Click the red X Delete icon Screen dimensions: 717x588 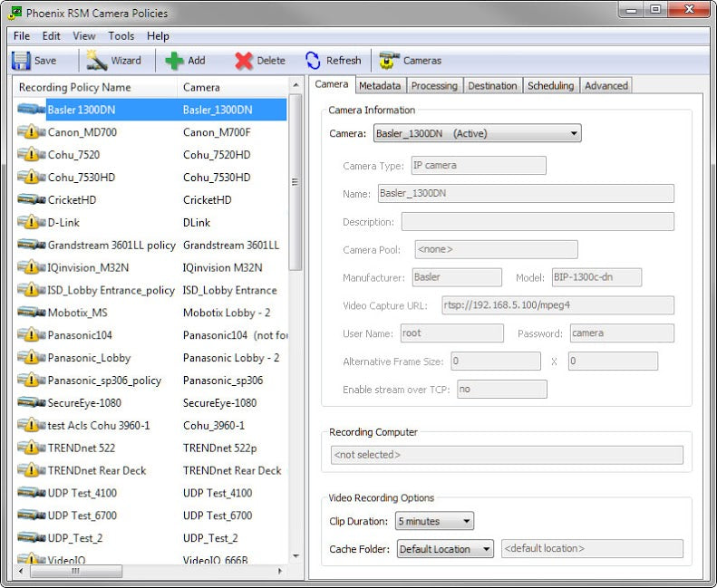(244, 61)
